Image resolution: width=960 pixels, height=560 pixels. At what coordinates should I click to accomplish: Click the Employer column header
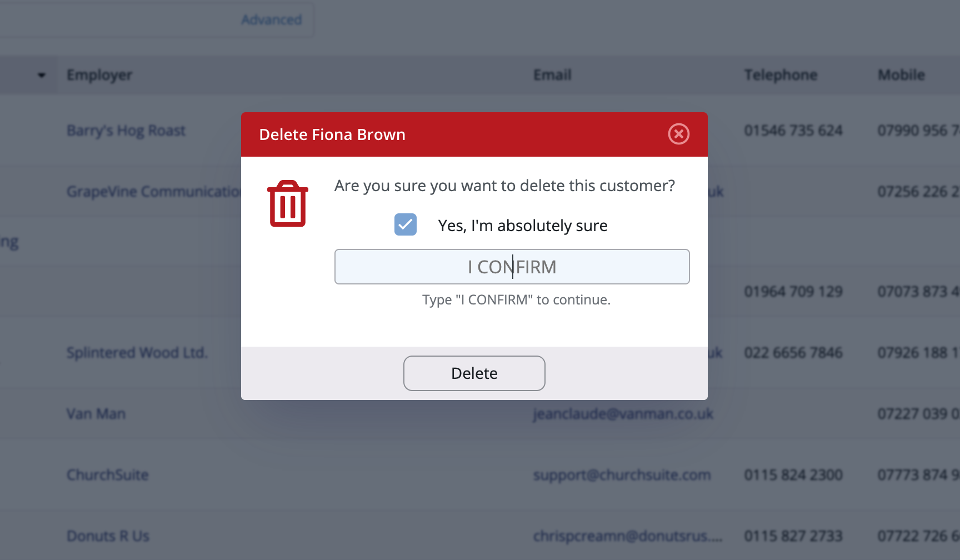pyautogui.click(x=99, y=75)
